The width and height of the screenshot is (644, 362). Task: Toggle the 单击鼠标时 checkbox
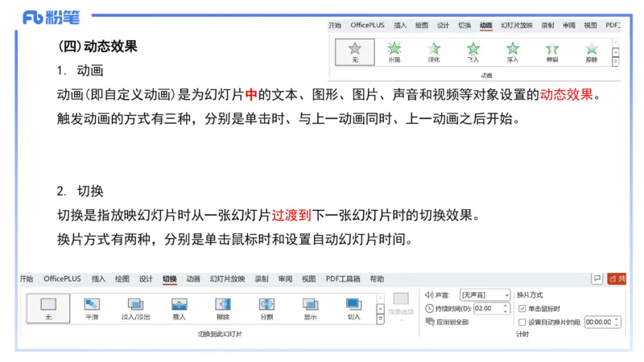click(x=522, y=308)
